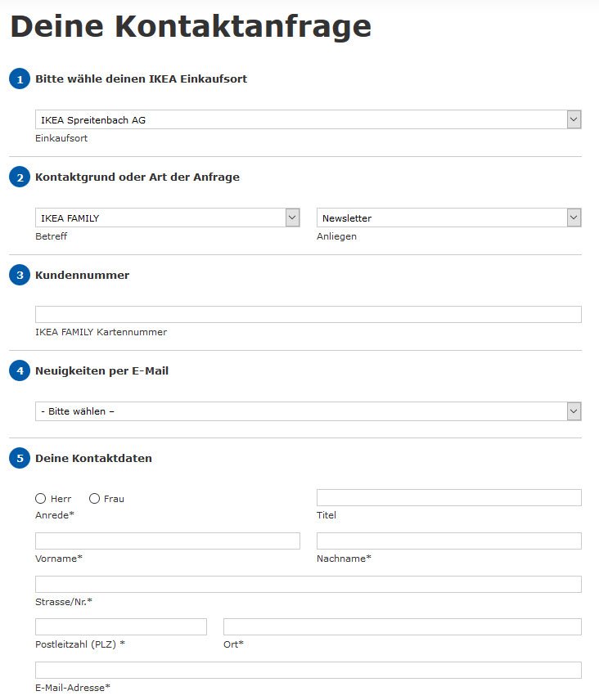Click the heading 'Deine Kontaktanfrage'

coord(191,27)
